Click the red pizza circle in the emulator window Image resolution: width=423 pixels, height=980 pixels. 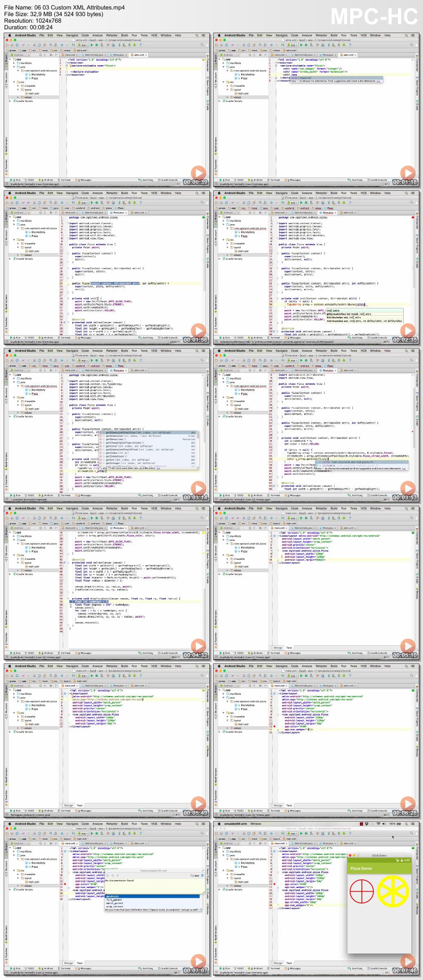(362, 891)
